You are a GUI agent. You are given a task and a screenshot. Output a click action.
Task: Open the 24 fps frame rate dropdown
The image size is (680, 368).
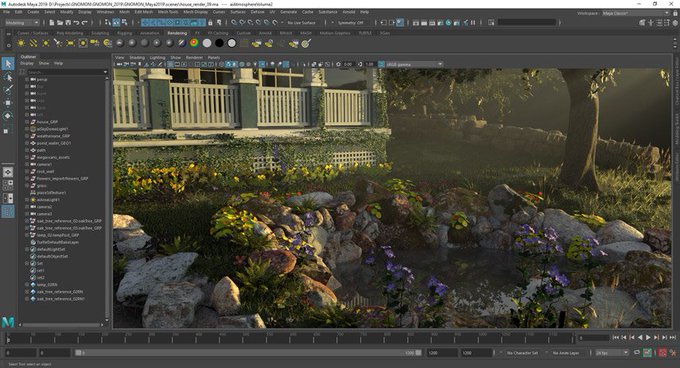pos(612,353)
